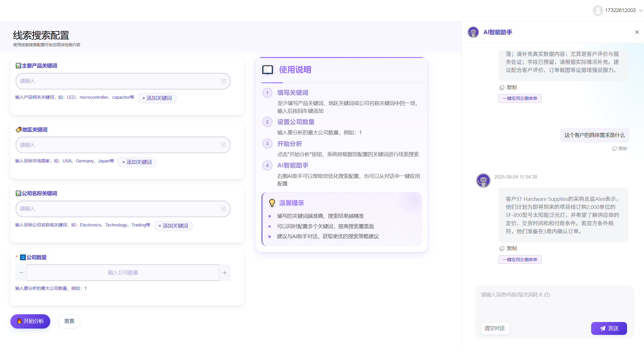Click the copy icon under the first AI reply
Image resolution: width=644 pixels, height=357 pixels.
click(x=502, y=87)
